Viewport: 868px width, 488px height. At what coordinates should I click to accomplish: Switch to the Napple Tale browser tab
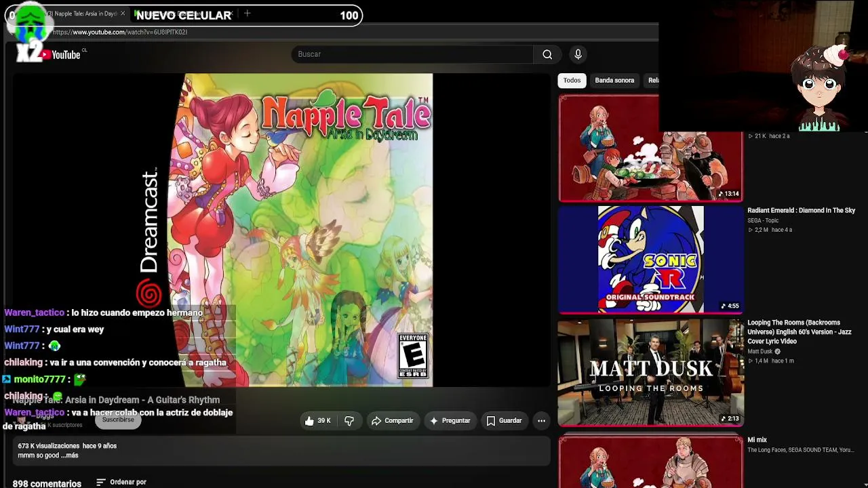pyautogui.click(x=81, y=14)
